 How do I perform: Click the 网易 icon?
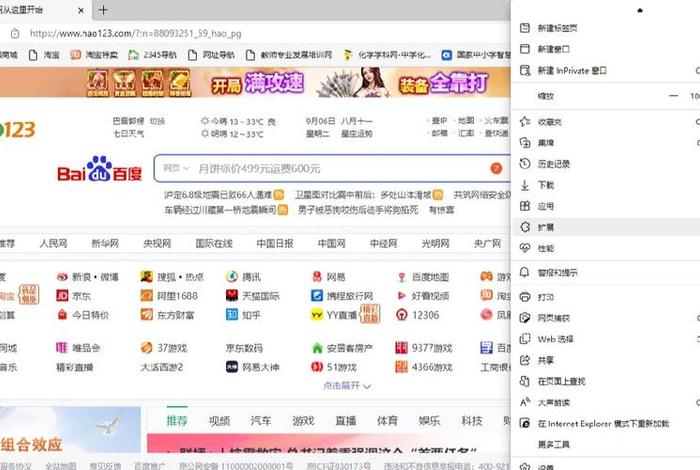[317, 277]
